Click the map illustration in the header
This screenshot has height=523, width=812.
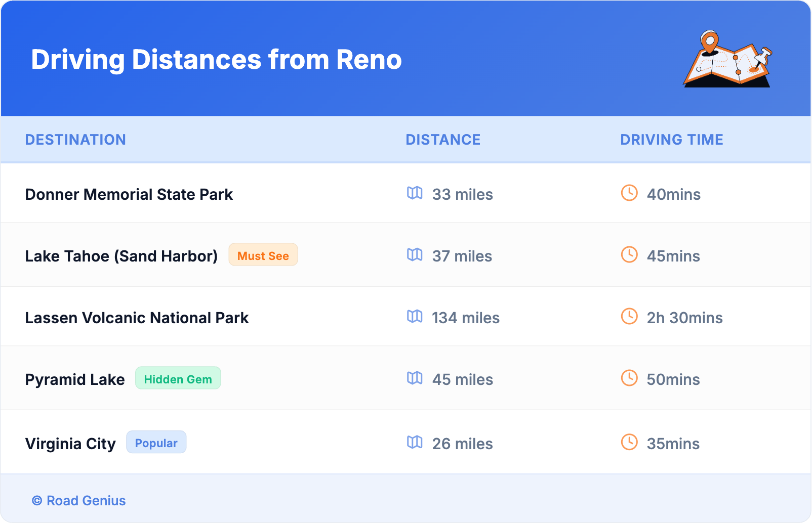point(727,59)
